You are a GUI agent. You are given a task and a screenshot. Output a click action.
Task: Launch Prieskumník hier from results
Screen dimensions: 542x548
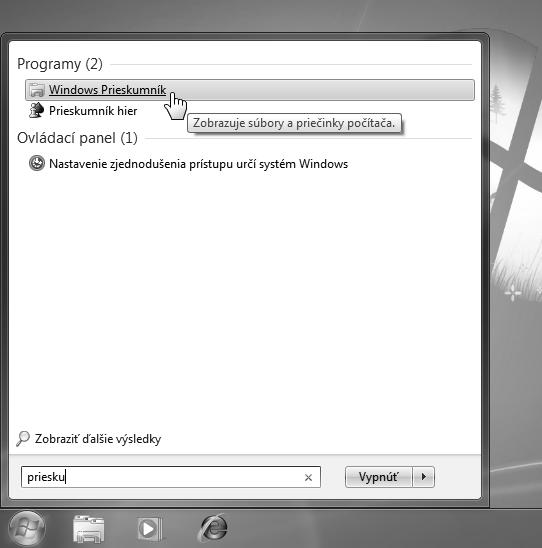93,111
